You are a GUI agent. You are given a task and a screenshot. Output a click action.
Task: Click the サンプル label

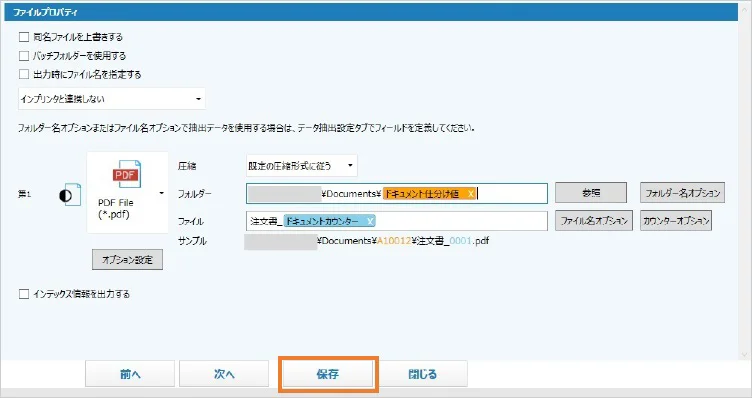(192, 241)
